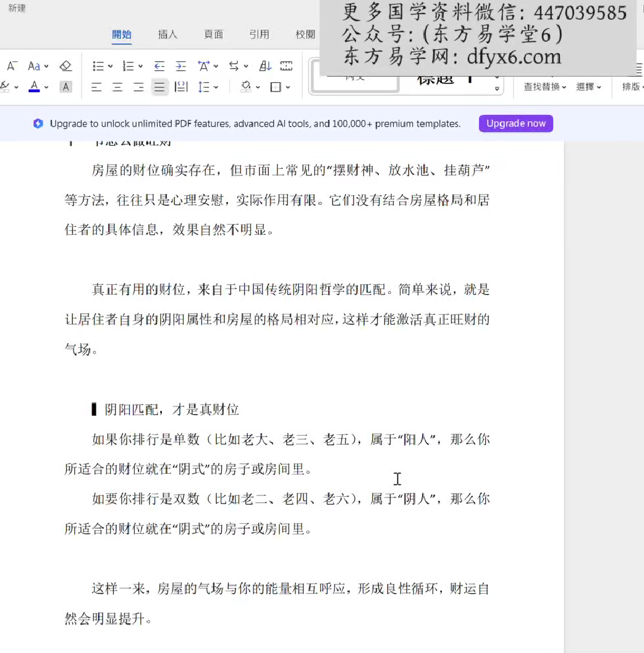Image resolution: width=644 pixels, height=653 pixels.
Task: Align paragraph text to the left
Action: [x=96, y=87]
